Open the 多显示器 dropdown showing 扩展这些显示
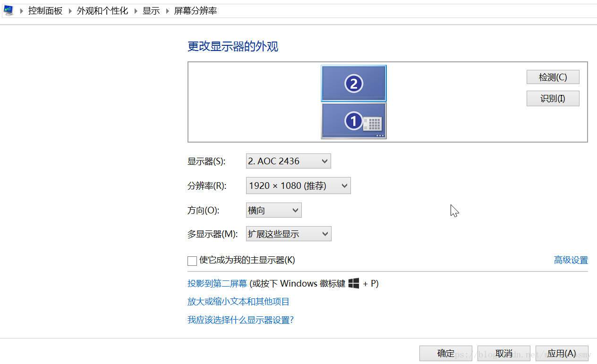This screenshot has width=597, height=364. click(x=289, y=234)
